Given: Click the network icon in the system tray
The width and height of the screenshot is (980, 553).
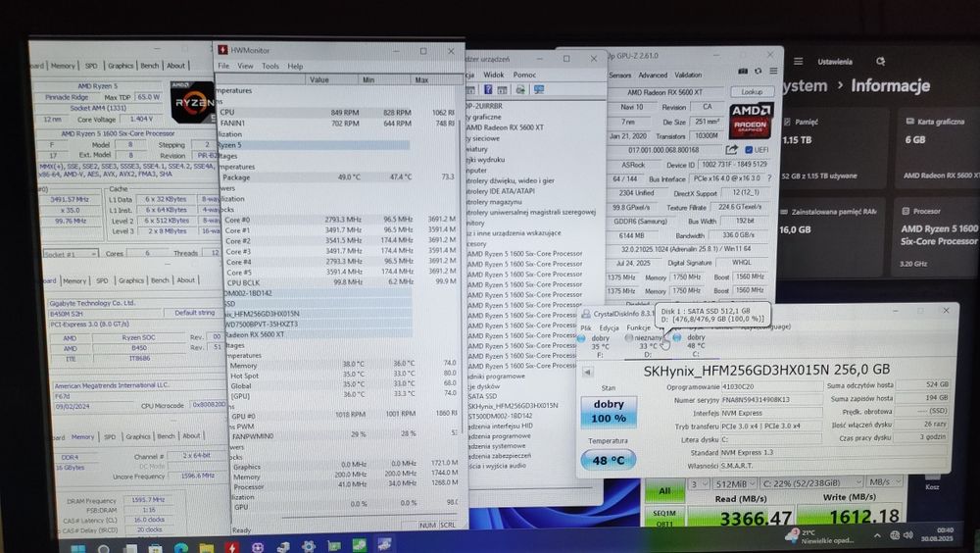Looking at the screenshot, I should point(895,535).
